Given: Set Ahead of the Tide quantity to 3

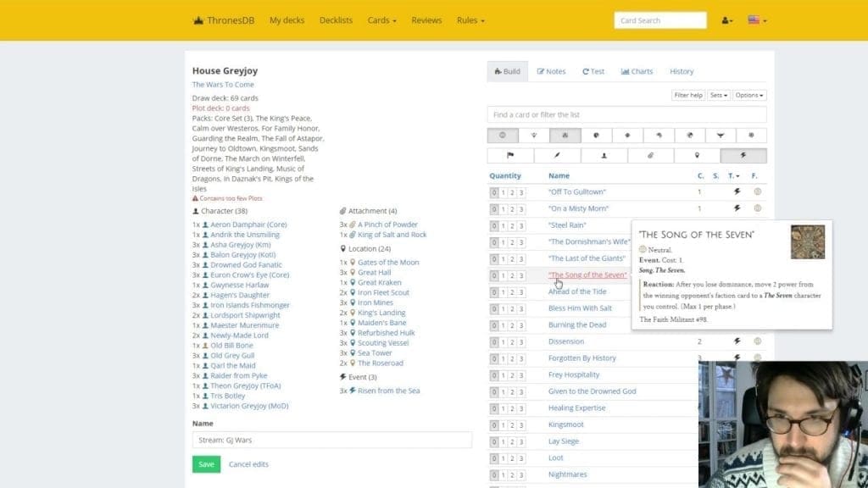Looking at the screenshot, I should point(521,292).
